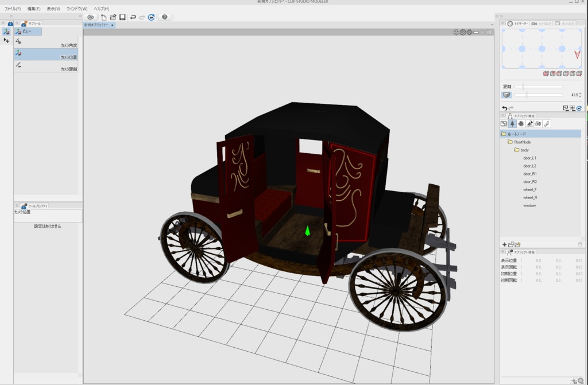Toggle the shaded cube display next to the slider
This screenshot has height=385, width=588.
506,95
